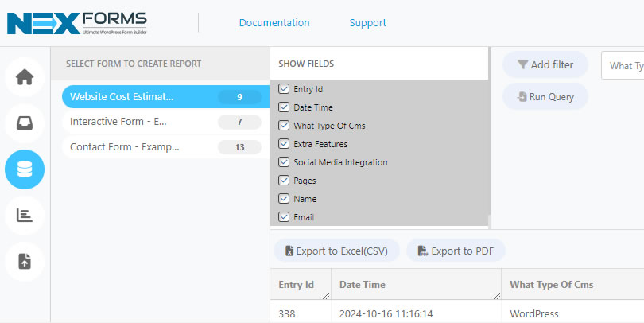Select Contact Form - Examp... form
The width and height of the screenshot is (644, 323).
pos(165,147)
